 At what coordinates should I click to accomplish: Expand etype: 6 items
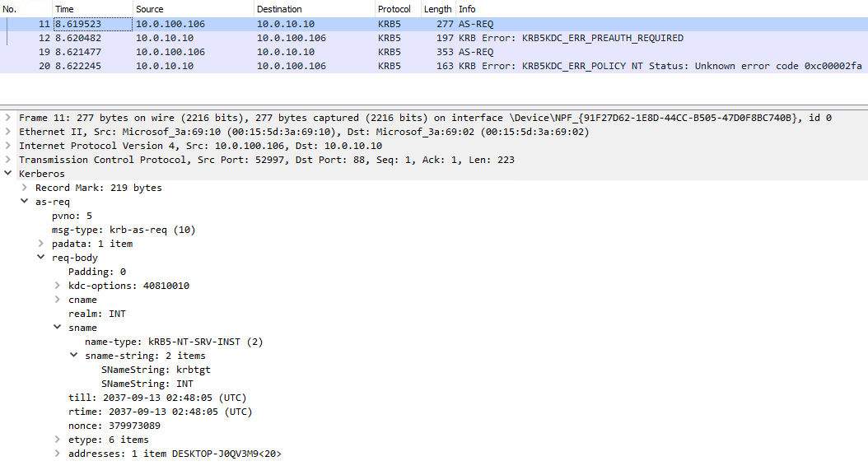pyautogui.click(x=58, y=439)
